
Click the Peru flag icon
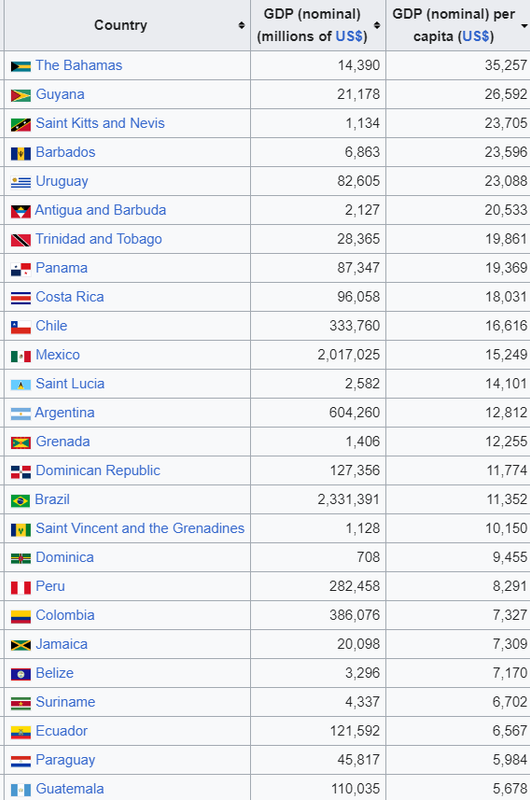click(x=20, y=587)
